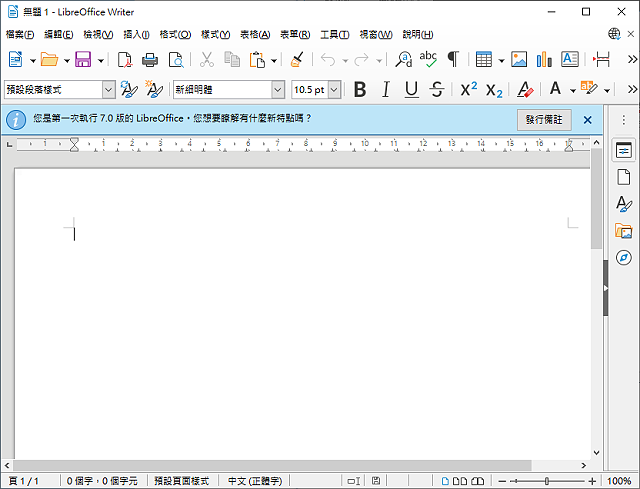Viewport: 640px width, 489px height.
Task: Toggle bold formatting
Action: click(360, 89)
